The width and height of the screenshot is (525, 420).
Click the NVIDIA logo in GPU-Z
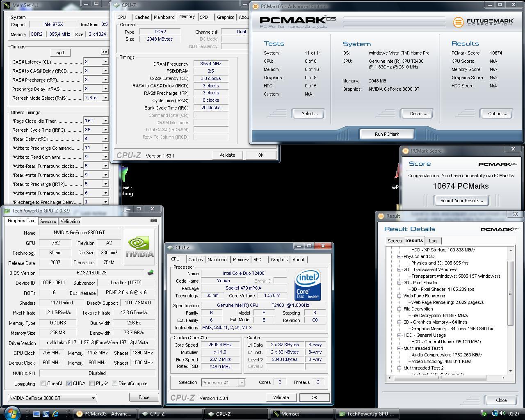139,247
